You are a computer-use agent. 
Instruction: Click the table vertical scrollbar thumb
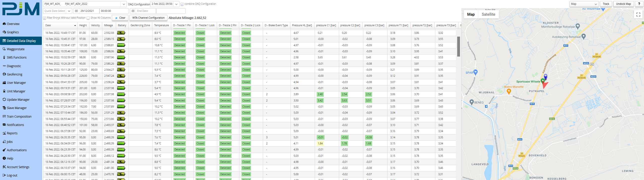point(458,47)
